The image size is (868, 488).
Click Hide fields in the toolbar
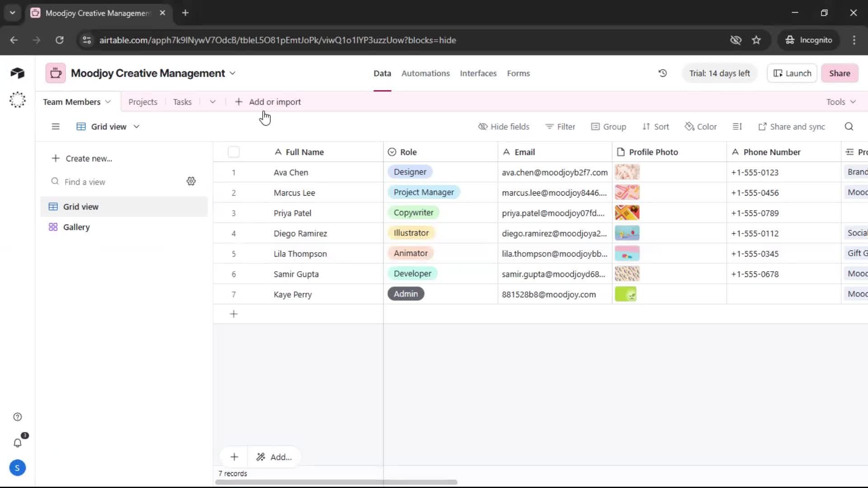[x=504, y=127]
